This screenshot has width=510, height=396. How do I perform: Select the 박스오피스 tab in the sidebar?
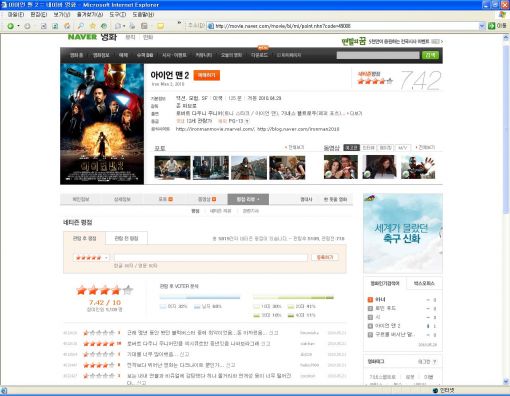point(424,283)
